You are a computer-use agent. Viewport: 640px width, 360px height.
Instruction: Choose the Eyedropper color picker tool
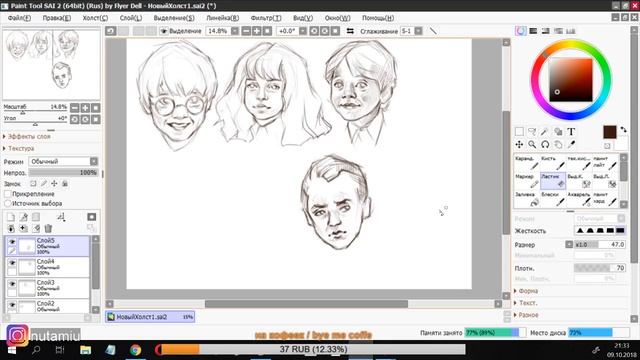[x=571, y=144]
